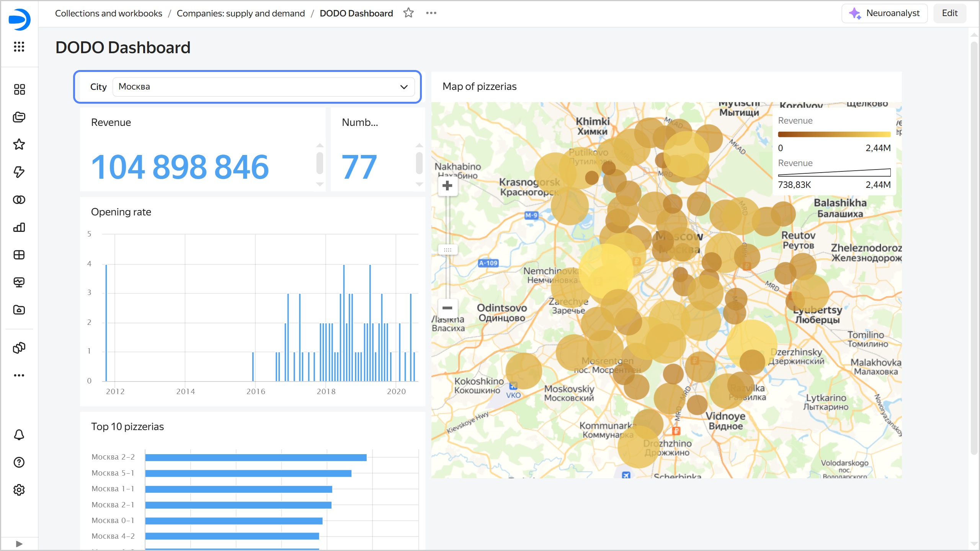Viewport: 980px width, 551px height.
Task: Go to Collections and workbooks breadcrumb
Action: (109, 13)
